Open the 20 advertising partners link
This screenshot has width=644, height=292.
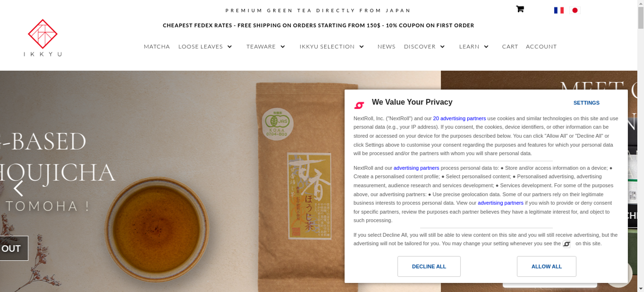click(459, 118)
